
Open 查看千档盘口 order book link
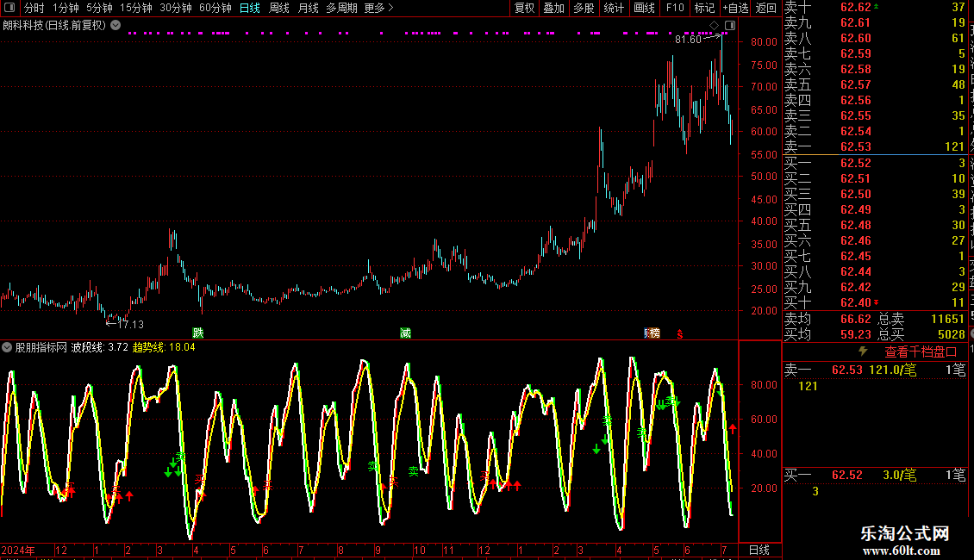click(921, 352)
